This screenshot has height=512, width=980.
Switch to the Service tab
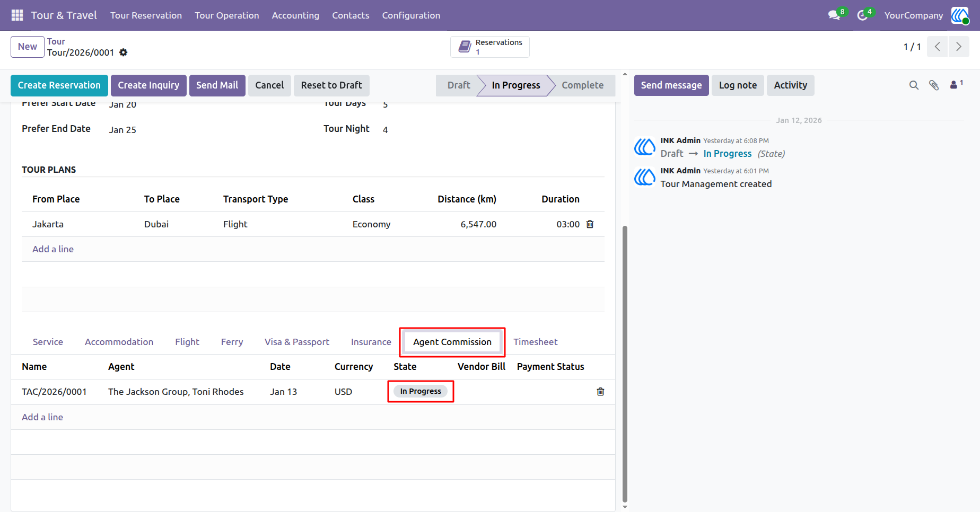pyautogui.click(x=48, y=342)
